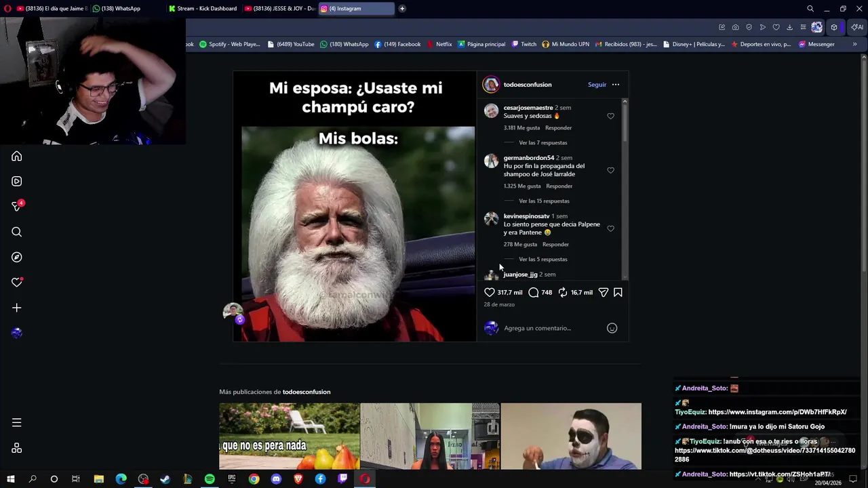The width and height of the screenshot is (868, 488).
Task: Reply to kevinespinosatv's comment
Action: tap(555, 245)
